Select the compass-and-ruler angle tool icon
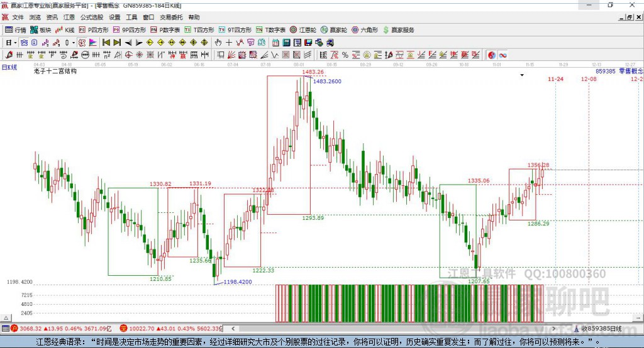This screenshot has height=348, width=644. coord(118,55)
